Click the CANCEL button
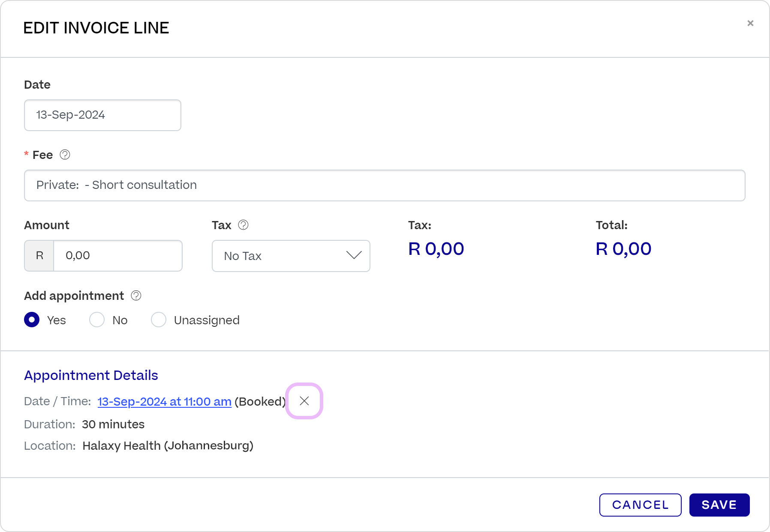Viewport: 770px width, 532px height. [x=640, y=505]
